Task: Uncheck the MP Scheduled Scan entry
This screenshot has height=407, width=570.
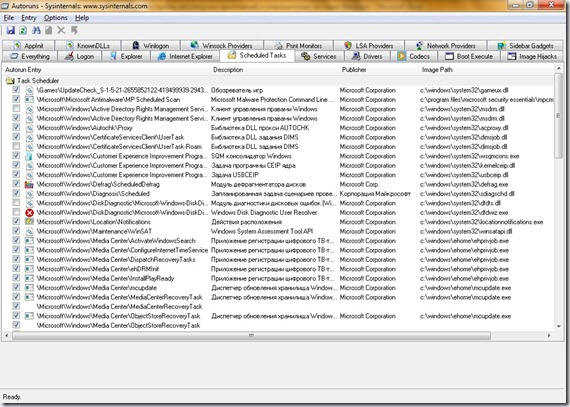Action: (x=16, y=99)
